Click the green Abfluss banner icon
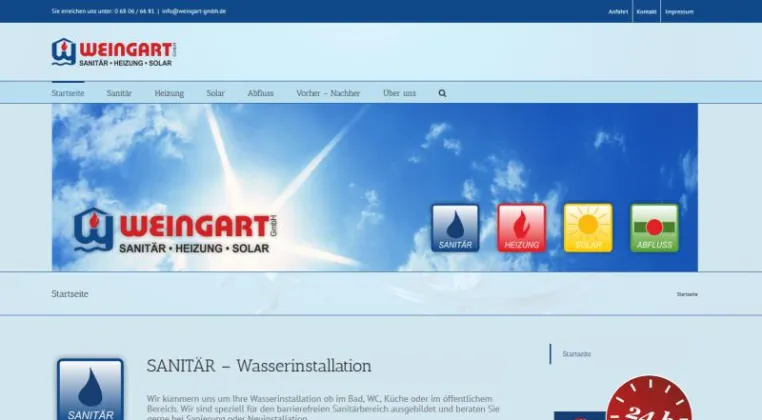This screenshot has height=420, width=762. 655,228
